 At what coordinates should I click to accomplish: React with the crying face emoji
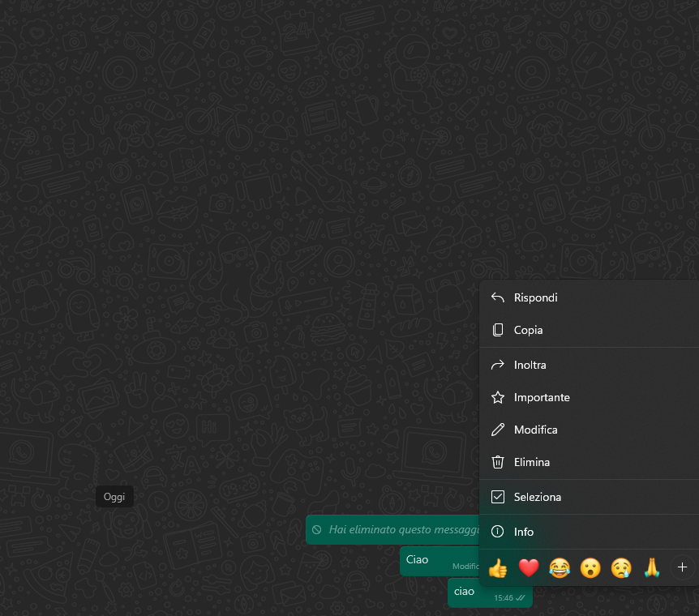(621, 568)
